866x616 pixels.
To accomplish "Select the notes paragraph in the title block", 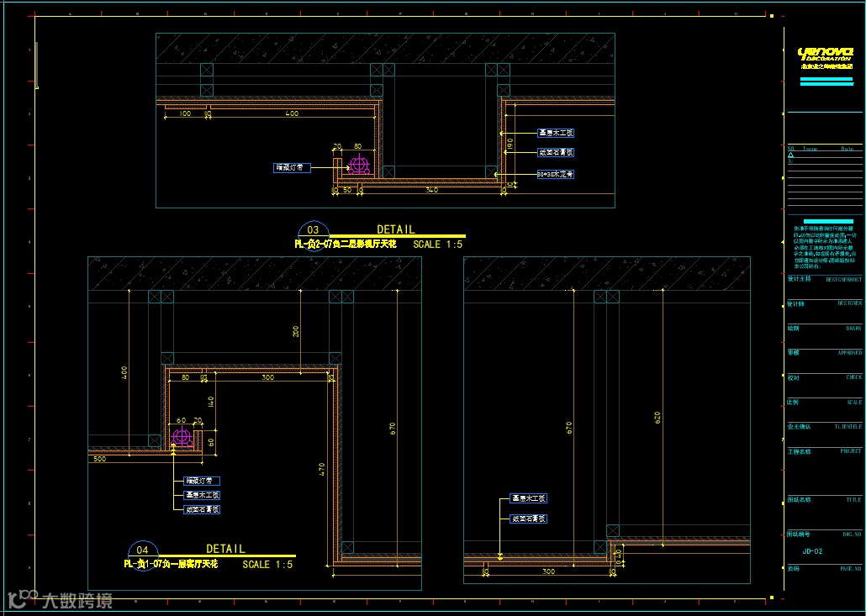I will [824, 247].
